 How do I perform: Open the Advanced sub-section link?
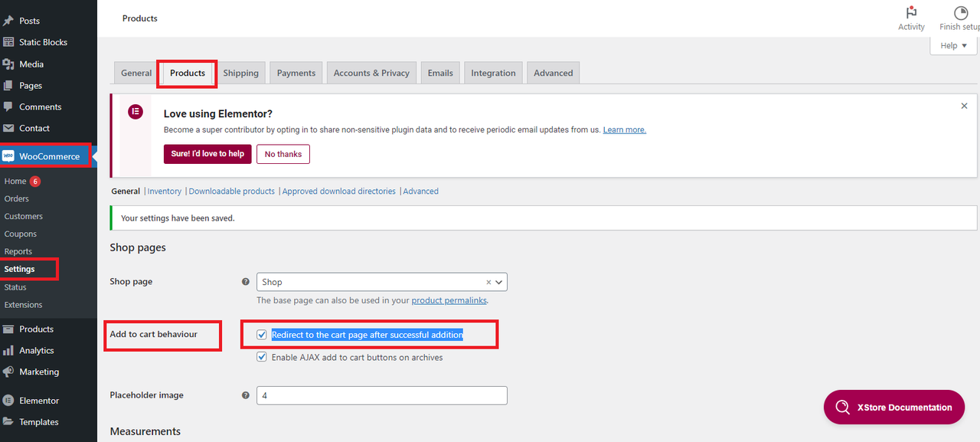[x=421, y=192]
